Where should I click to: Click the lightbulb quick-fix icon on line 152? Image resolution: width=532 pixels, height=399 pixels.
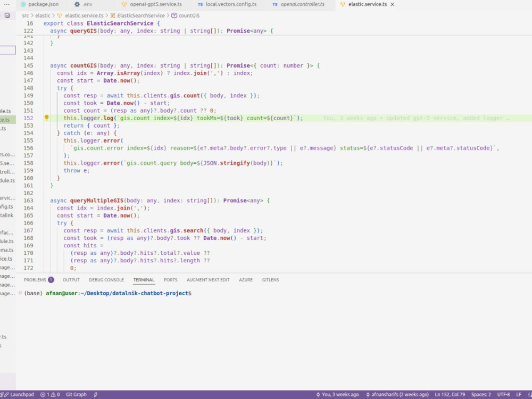pos(46,118)
